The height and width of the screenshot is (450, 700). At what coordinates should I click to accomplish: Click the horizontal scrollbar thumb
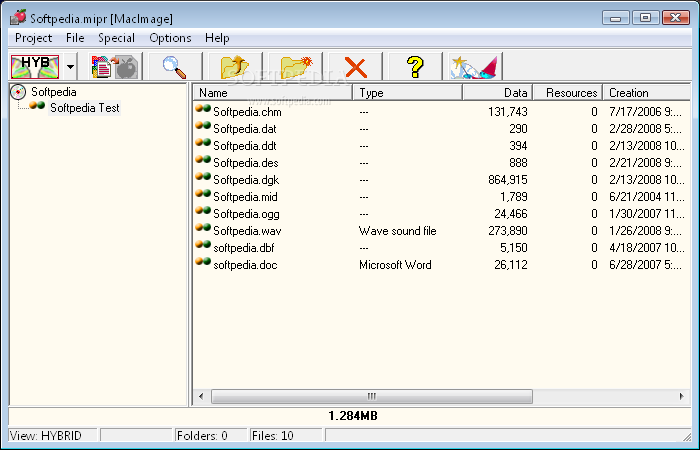tap(371, 396)
